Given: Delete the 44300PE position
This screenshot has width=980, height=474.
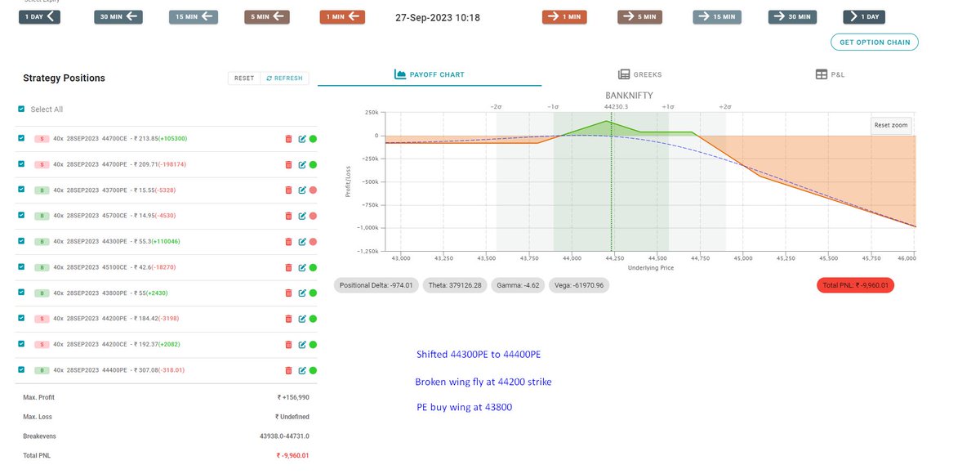Looking at the screenshot, I should [x=288, y=242].
